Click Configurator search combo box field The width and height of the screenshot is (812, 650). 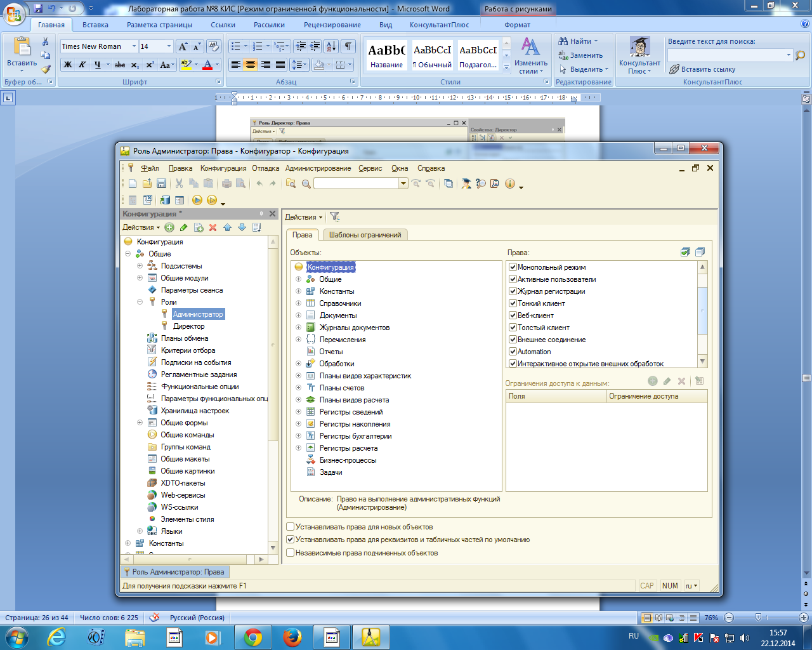pos(356,183)
